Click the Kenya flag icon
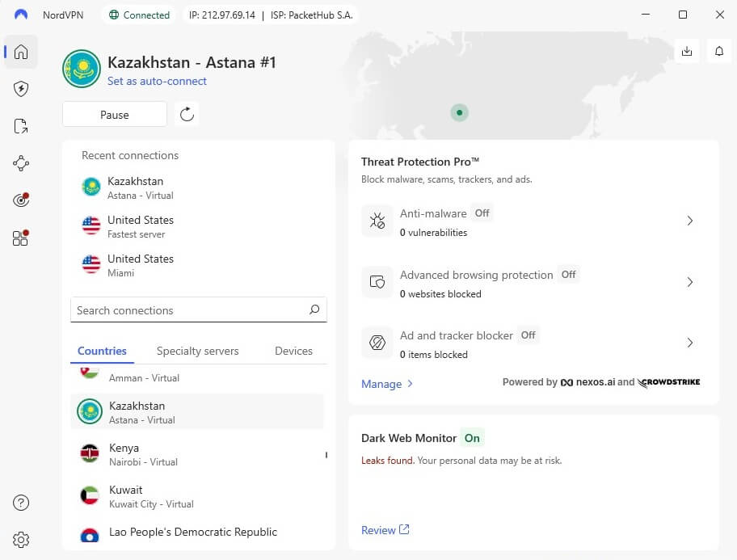Image resolution: width=737 pixels, height=560 pixels. (x=90, y=453)
